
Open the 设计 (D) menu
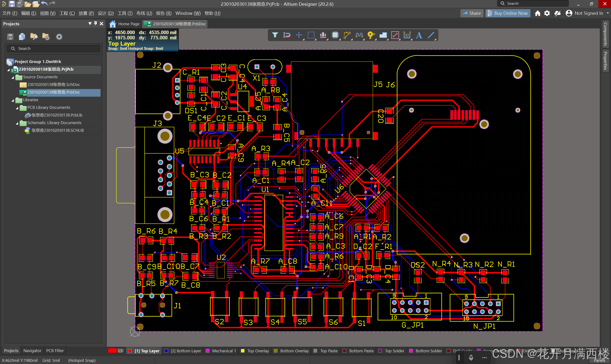click(106, 13)
